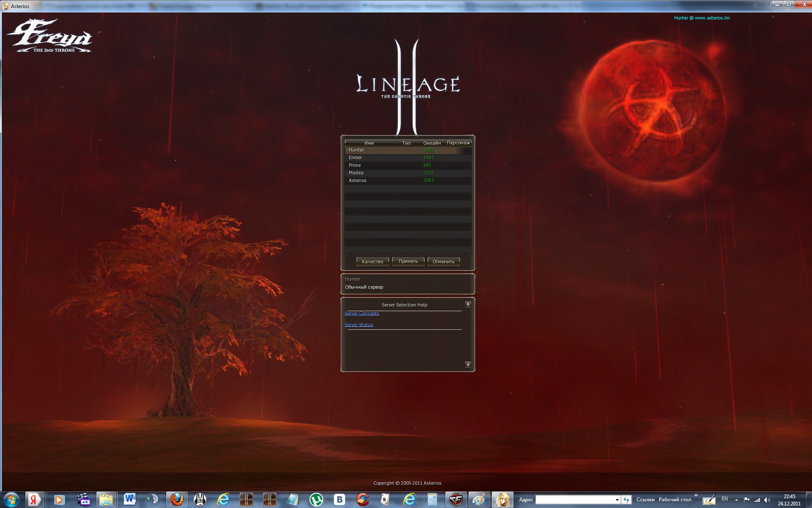Click the help panel scroll-down arrow
The height and width of the screenshot is (508, 812).
tap(468, 364)
